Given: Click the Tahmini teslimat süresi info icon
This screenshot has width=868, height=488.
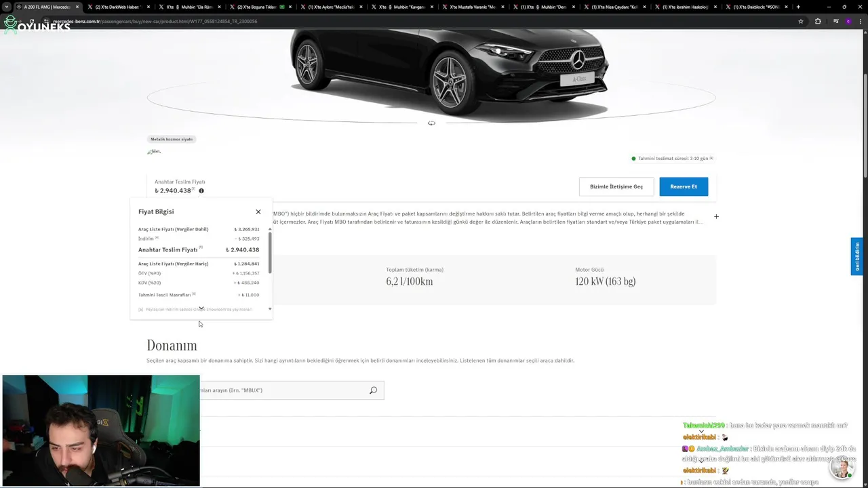Looking at the screenshot, I should pos(711,159).
